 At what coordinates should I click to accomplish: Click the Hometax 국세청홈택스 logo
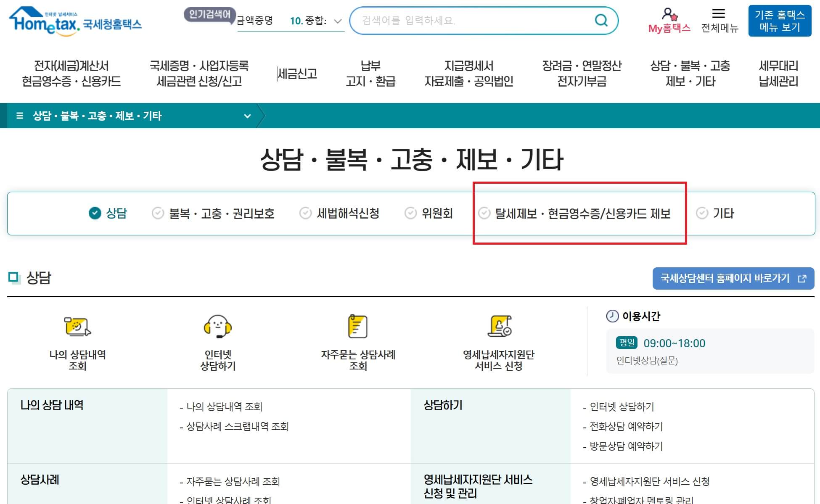[74, 24]
